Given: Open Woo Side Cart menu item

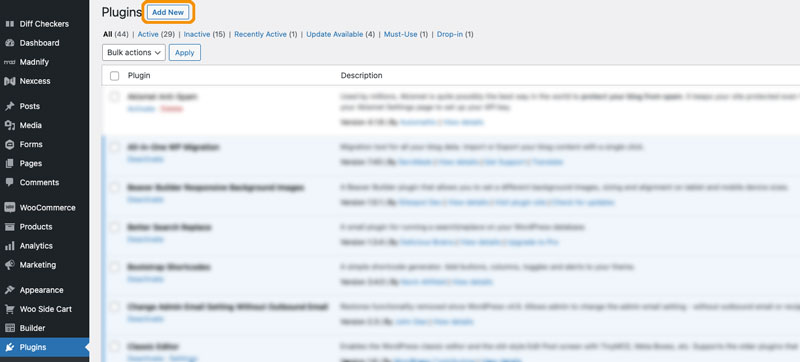Looking at the screenshot, I should 44,309.
